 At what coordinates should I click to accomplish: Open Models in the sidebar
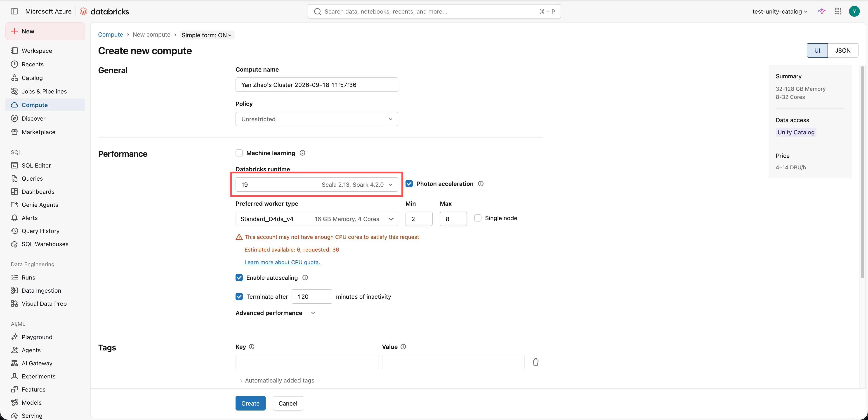click(x=45, y=402)
